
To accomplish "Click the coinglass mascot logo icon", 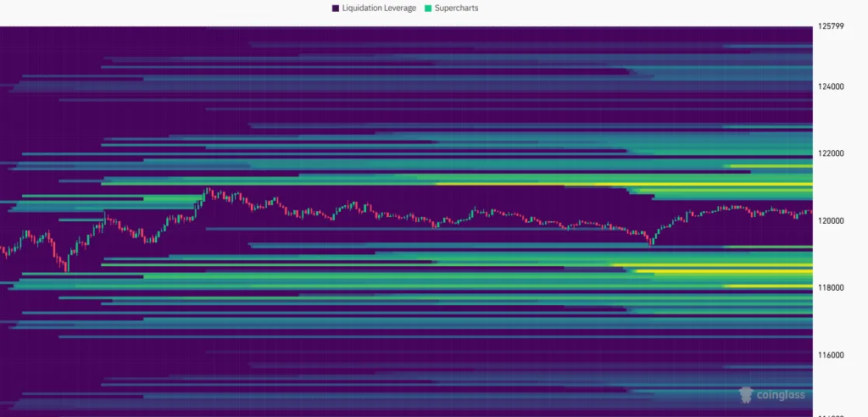I will [746, 394].
